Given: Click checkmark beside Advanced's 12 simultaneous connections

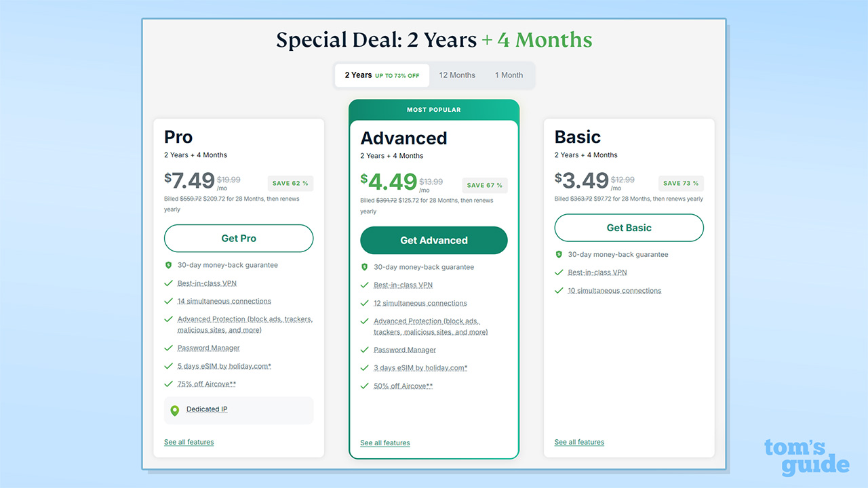Looking at the screenshot, I should pos(364,303).
